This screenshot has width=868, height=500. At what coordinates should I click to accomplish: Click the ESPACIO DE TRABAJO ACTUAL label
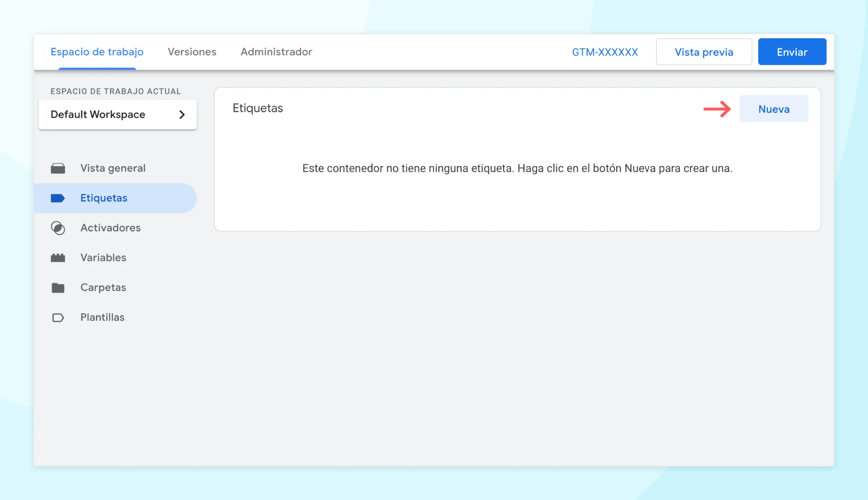[x=116, y=91]
